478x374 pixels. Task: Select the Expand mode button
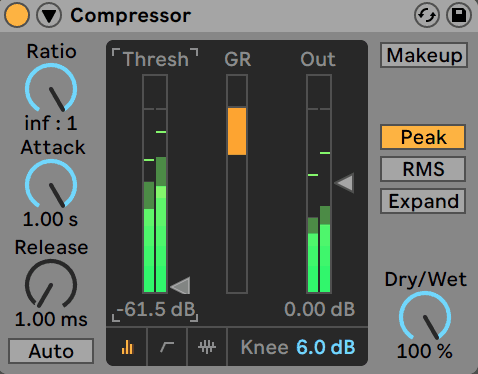point(423,201)
